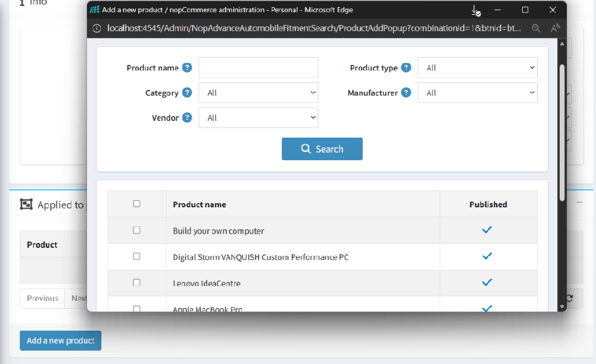
Task: Click the Vendor help question icon
Action: click(187, 118)
